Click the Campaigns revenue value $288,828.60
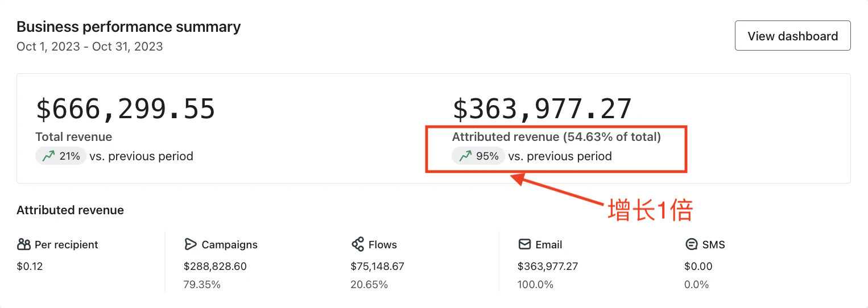Image resolution: width=868 pixels, height=308 pixels. pos(215,267)
